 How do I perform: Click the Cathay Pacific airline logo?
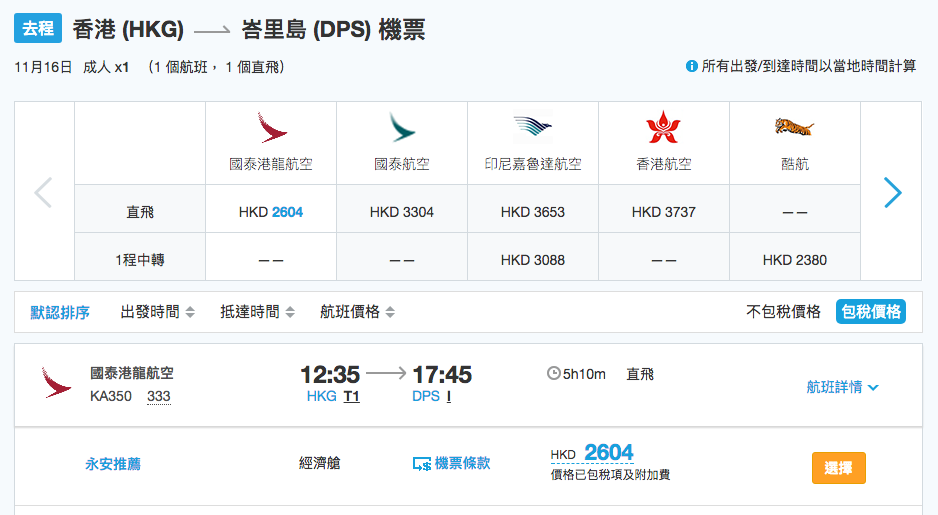pos(402,127)
